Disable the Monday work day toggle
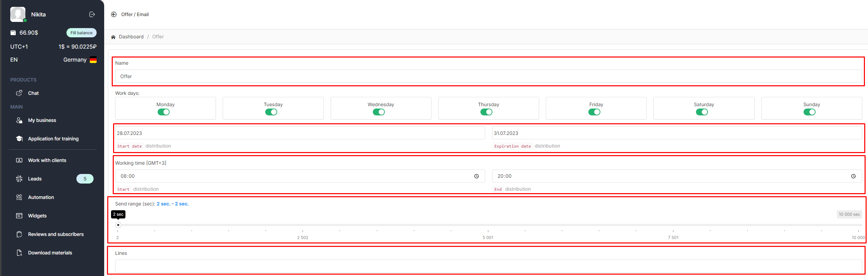Image resolution: width=868 pixels, height=276 pixels. coord(163,112)
